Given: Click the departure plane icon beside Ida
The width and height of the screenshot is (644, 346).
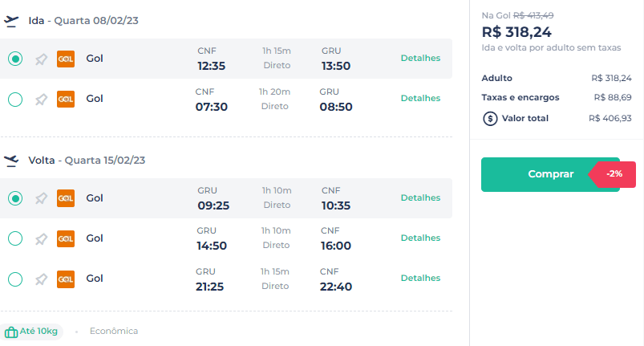Looking at the screenshot, I should click(11, 21).
